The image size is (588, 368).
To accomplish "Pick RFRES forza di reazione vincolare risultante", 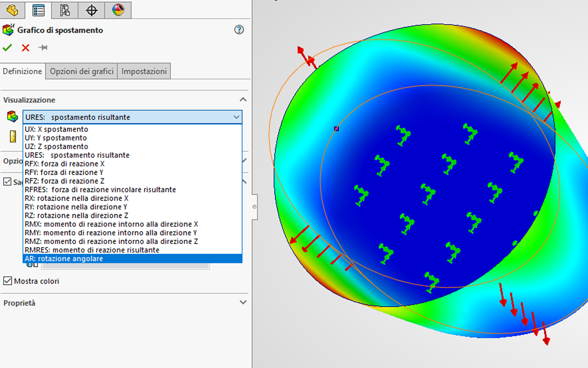I will pos(100,190).
